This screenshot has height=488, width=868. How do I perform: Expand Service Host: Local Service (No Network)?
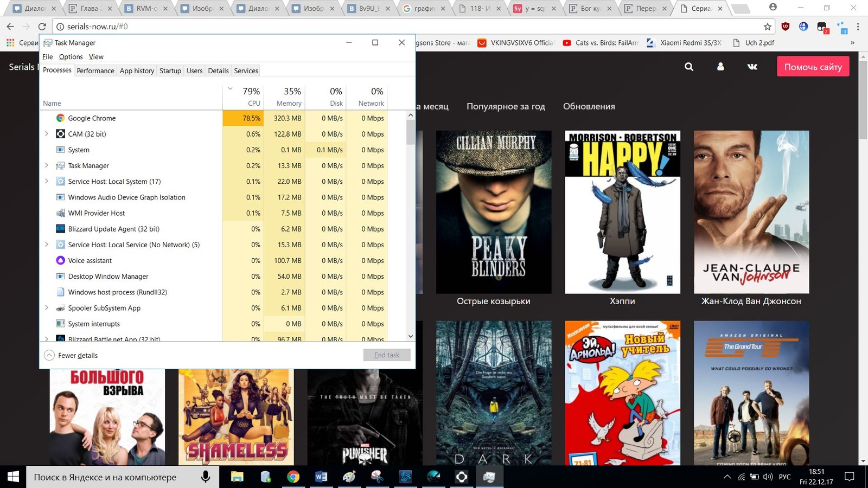[46, 245]
